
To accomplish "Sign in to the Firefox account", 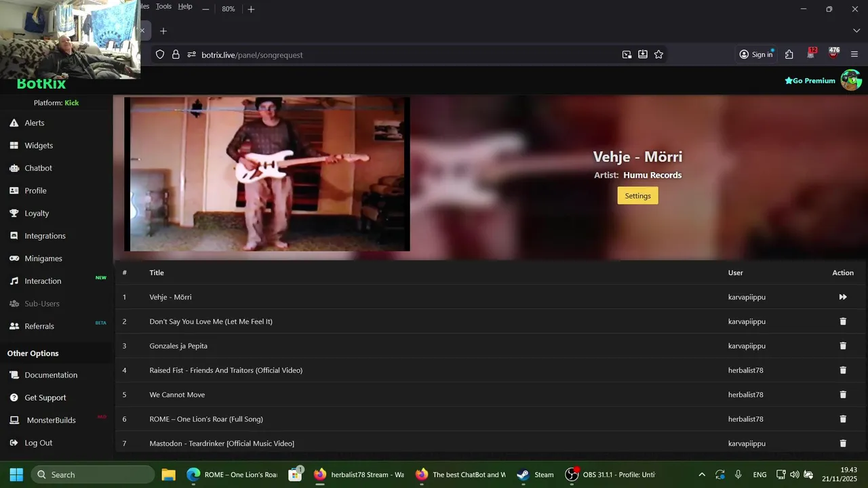I will click(x=755, y=54).
